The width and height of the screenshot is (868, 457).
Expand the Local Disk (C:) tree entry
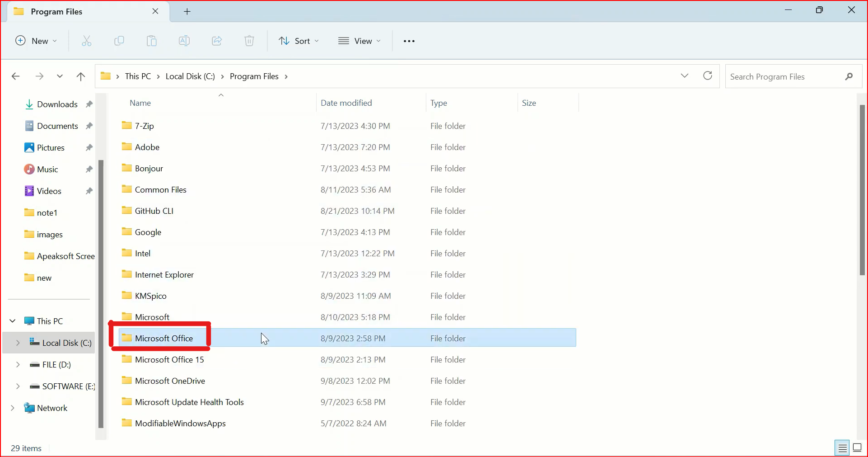(x=18, y=343)
